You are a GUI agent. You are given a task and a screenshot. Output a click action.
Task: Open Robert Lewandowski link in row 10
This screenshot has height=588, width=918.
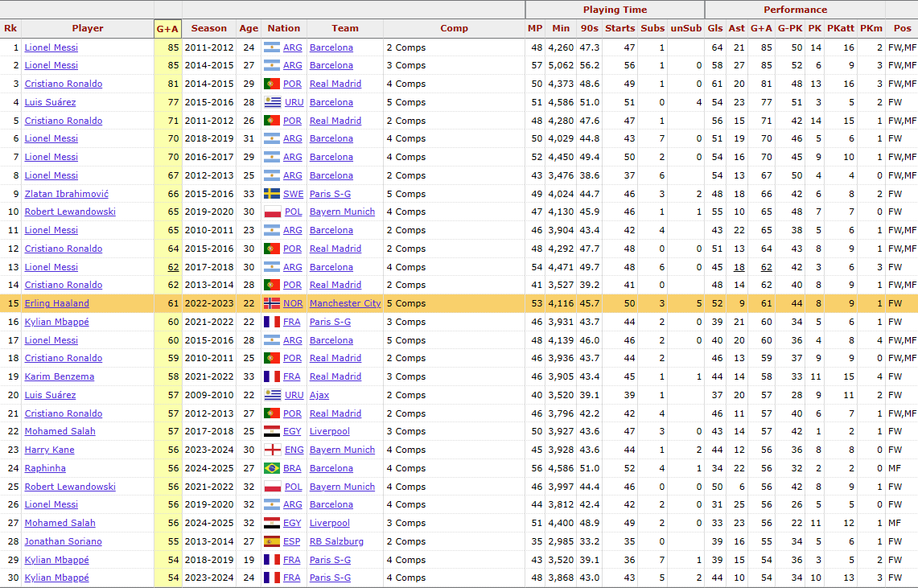(70, 212)
